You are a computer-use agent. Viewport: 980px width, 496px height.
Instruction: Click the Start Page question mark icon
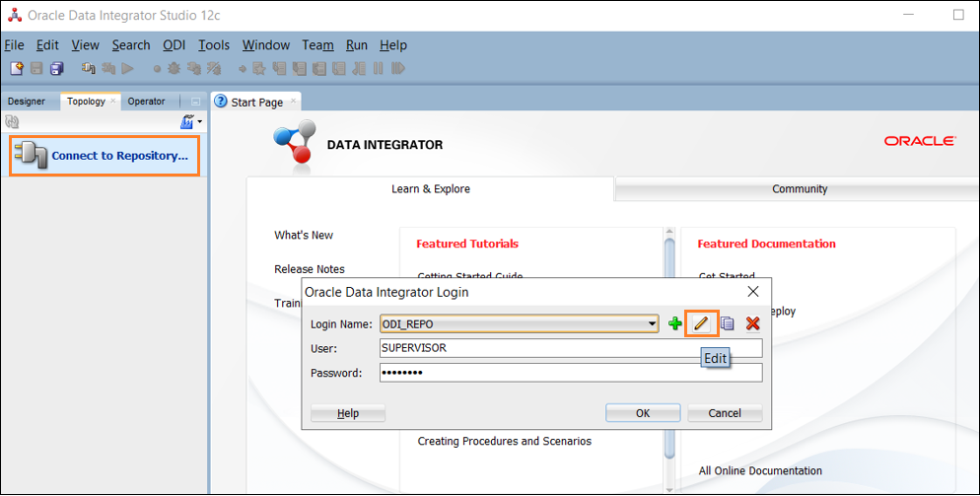pyautogui.click(x=221, y=102)
